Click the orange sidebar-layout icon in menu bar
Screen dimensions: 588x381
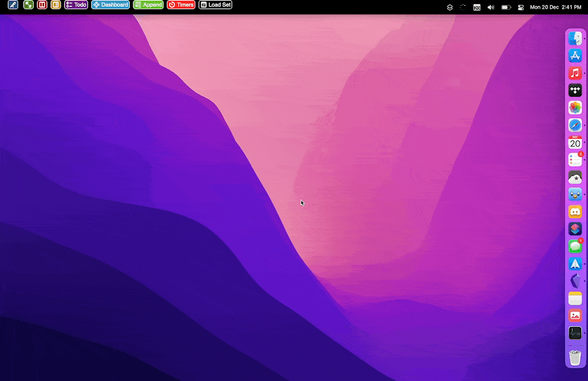(56, 5)
